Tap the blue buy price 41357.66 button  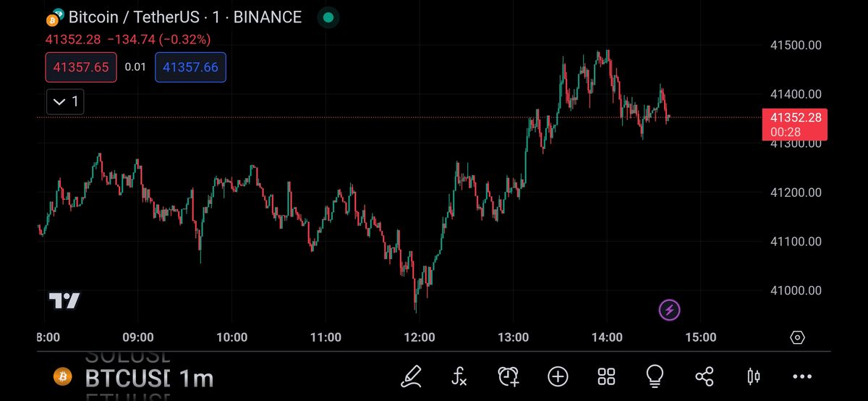(x=190, y=67)
